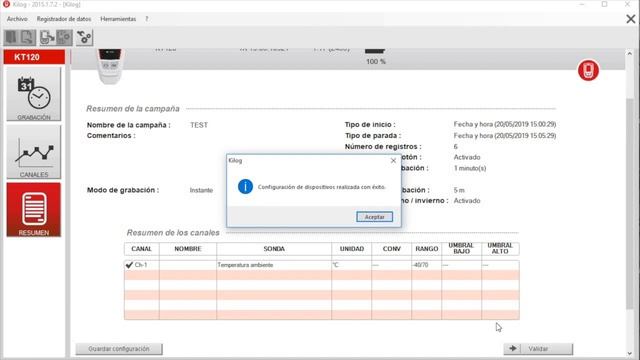This screenshot has width=640, height=360.
Task: Click the 'Resumen de la campaña' heading
Action: (133, 109)
